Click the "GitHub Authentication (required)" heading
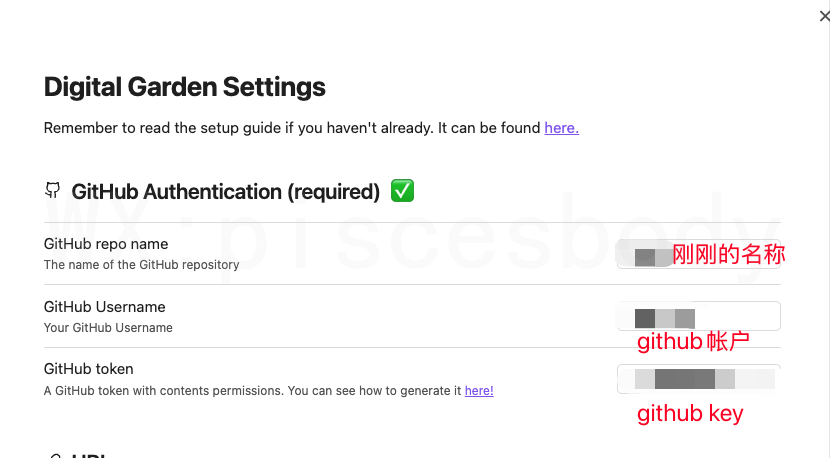This screenshot has height=458, width=830. click(x=225, y=191)
